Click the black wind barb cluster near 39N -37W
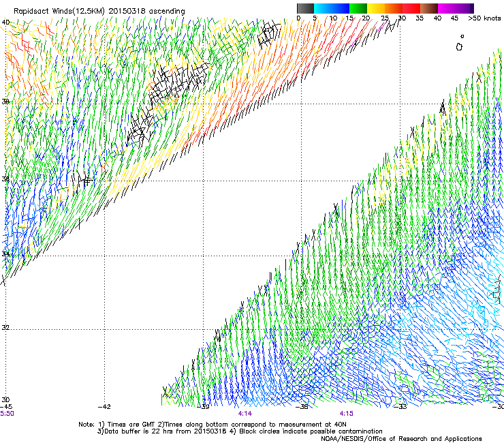This screenshot has height=443, width=504. pyautogui.click(x=269, y=33)
